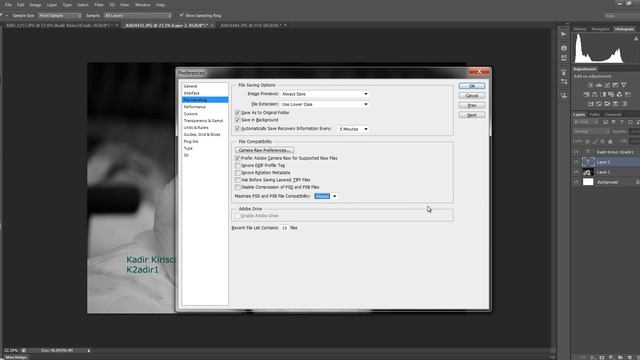Open the recovery interval 5 Minutes dropdown
Screen dimensions: 640x360
pos(353,129)
